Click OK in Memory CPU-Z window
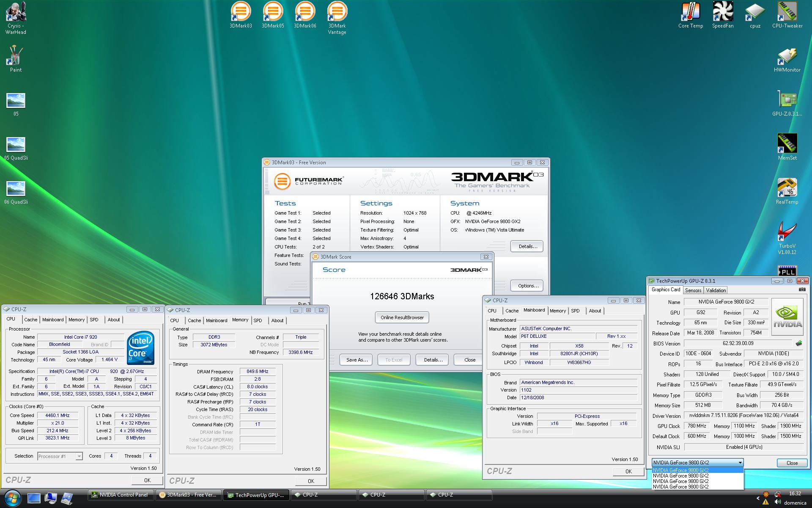Image resolution: width=812 pixels, height=508 pixels. click(x=310, y=481)
